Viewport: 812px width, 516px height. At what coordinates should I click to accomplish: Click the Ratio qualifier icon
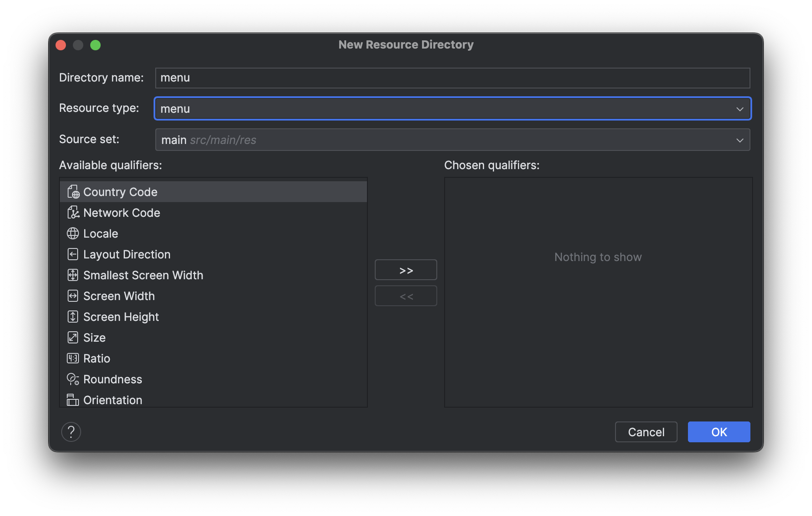pyautogui.click(x=73, y=358)
